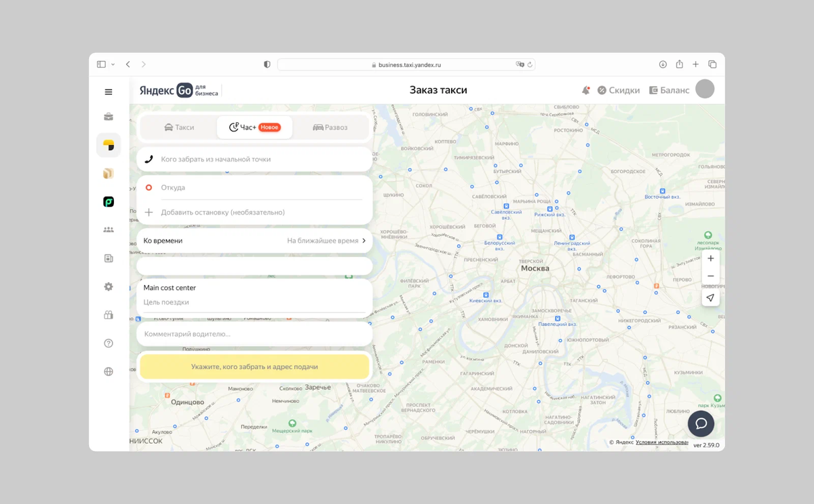814x504 pixels.
Task: Click Добавить остановку field
Action: 254,212
